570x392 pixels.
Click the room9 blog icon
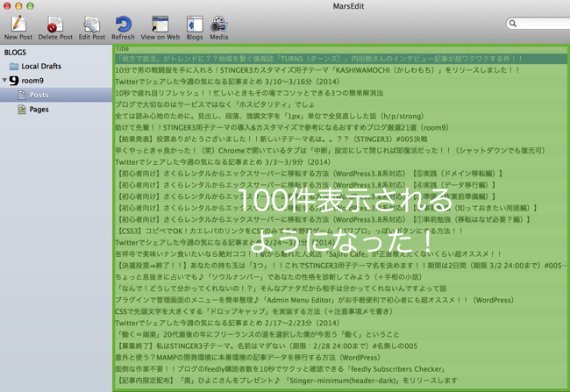[14, 81]
